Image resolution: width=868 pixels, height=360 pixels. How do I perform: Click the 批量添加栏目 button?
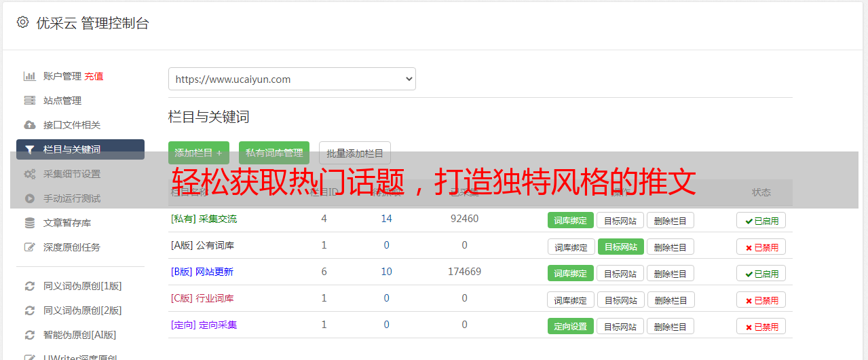click(355, 153)
